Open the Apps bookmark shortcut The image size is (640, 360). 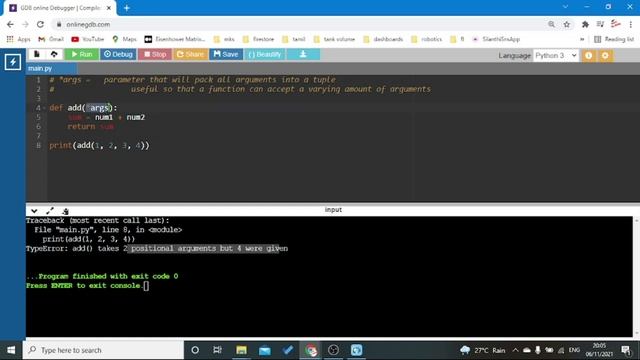[18, 39]
